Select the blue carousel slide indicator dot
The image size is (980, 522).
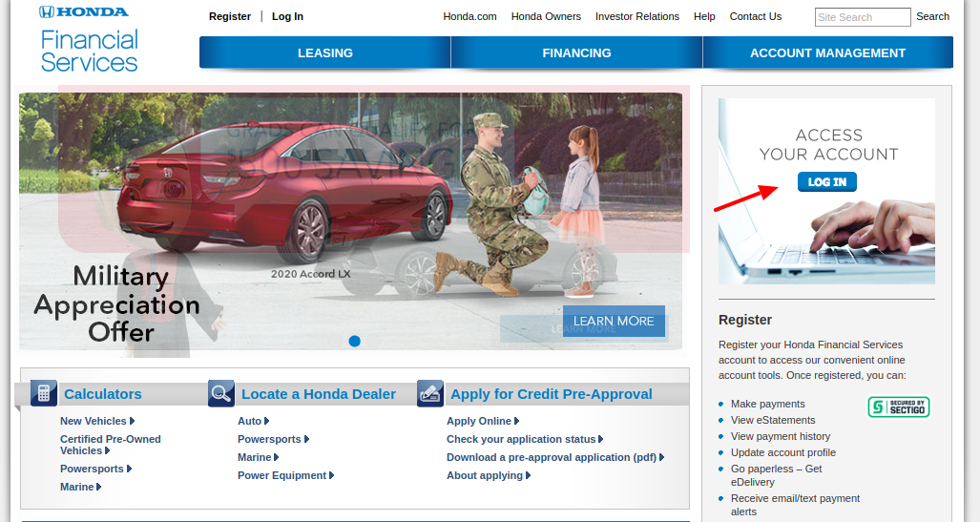[354, 341]
